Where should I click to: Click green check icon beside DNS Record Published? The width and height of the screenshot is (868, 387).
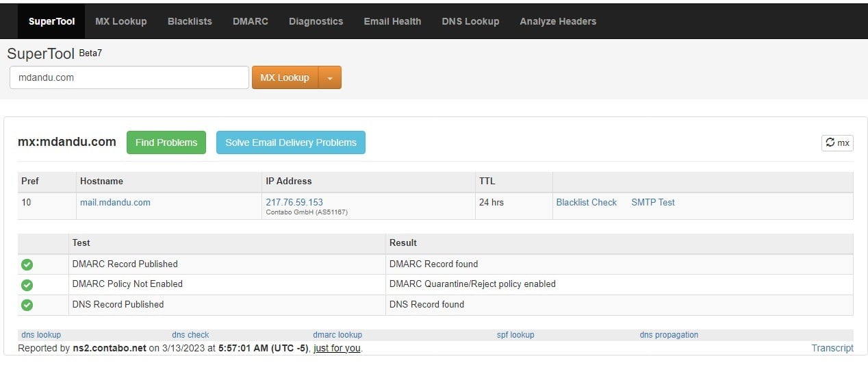(27, 305)
